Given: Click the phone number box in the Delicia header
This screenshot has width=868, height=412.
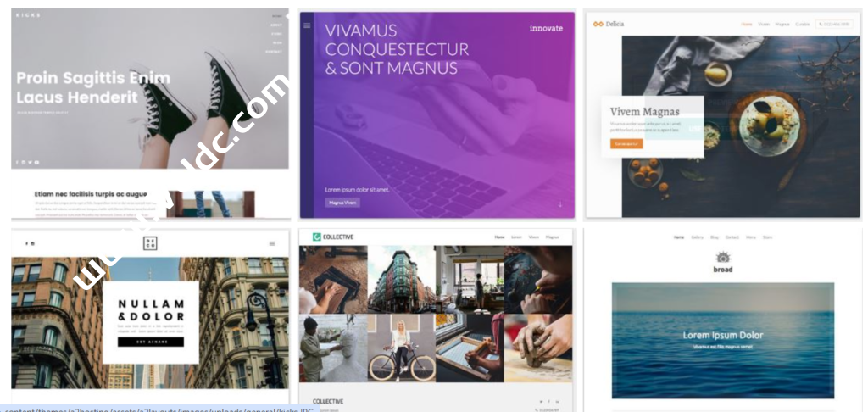Looking at the screenshot, I should pyautogui.click(x=834, y=24).
